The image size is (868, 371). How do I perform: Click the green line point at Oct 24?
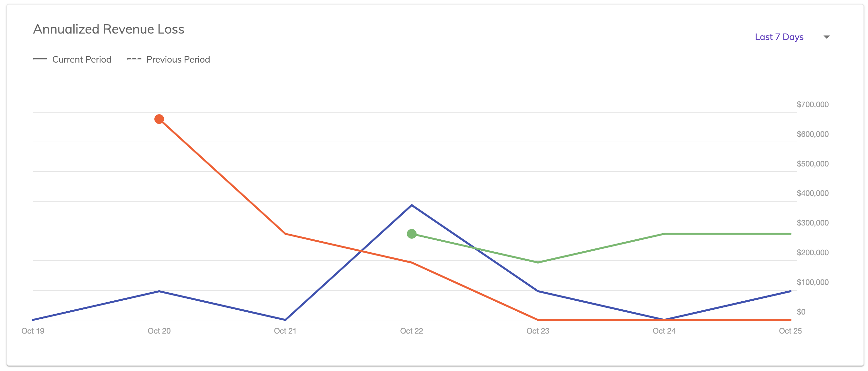tap(664, 234)
